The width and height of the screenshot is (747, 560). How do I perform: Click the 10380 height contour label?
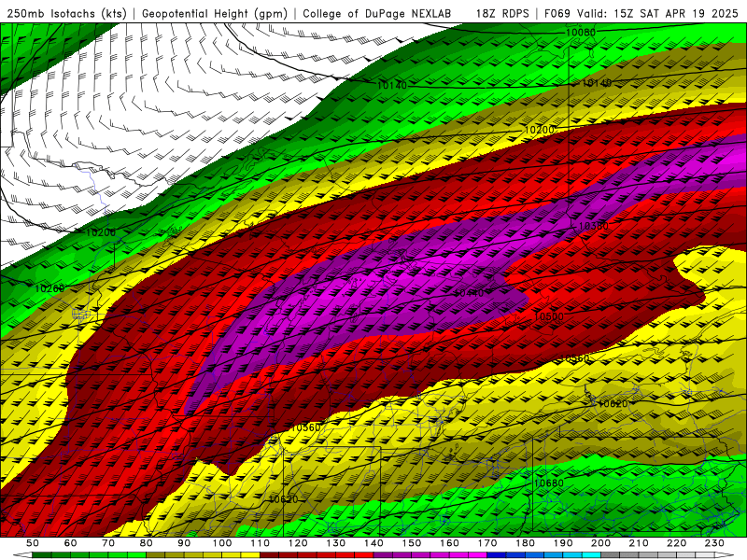[x=593, y=226]
